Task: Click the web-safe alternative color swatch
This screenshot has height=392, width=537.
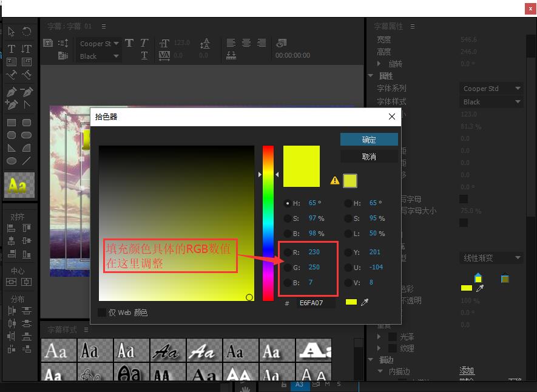Action: (350, 181)
